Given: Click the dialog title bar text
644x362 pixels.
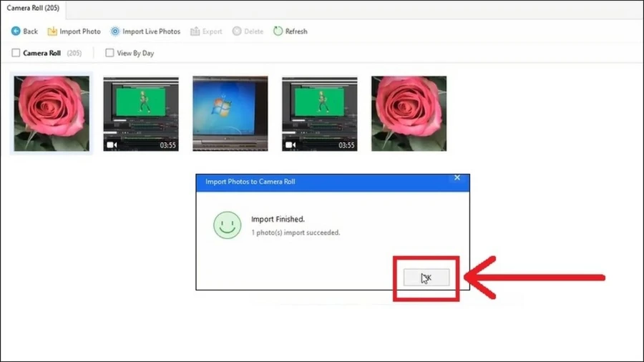Looking at the screenshot, I should pos(250,182).
